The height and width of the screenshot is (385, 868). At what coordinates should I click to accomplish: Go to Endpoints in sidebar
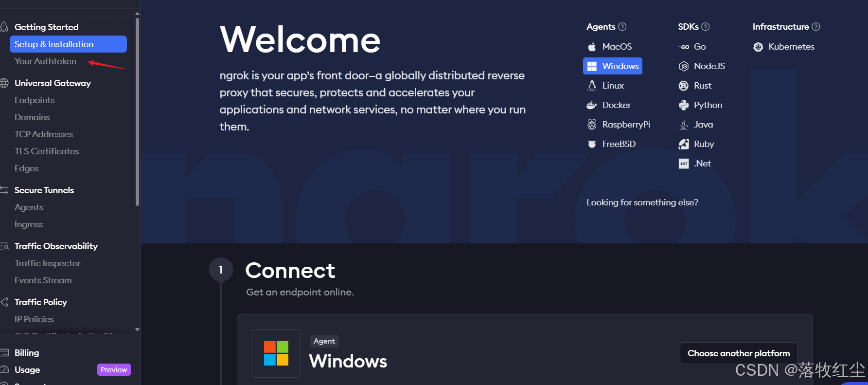pos(35,100)
